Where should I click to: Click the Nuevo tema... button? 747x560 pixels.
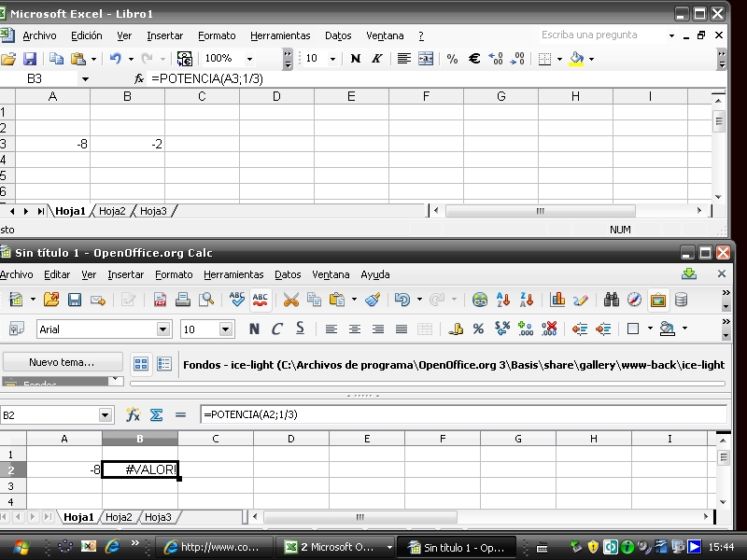[x=62, y=362]
